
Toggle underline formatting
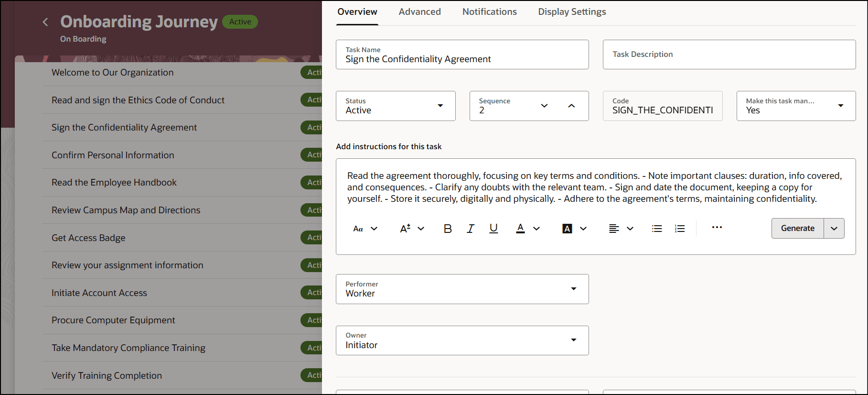[x=493, y=229]
